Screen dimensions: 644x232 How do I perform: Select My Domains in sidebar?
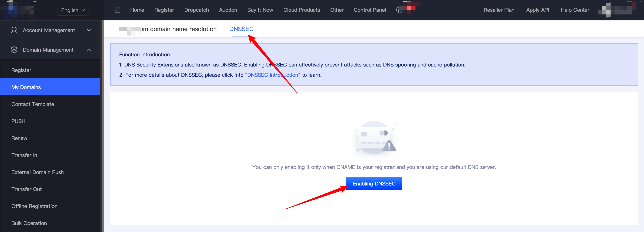pos(26,87)
